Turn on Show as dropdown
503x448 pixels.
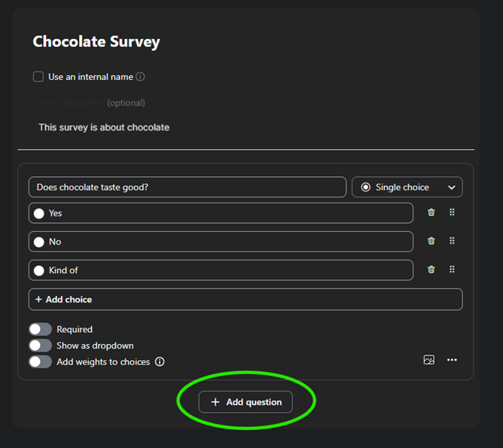pos(40,346)
